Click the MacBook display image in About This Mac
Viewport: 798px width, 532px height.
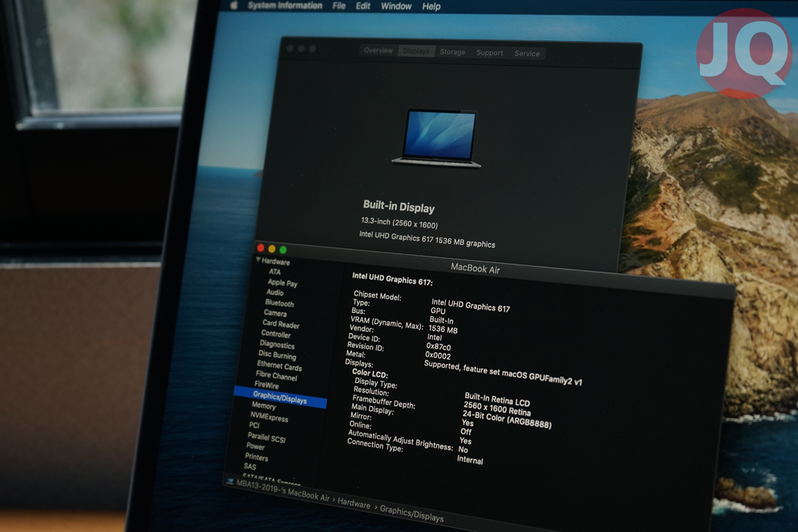(436, 138)
